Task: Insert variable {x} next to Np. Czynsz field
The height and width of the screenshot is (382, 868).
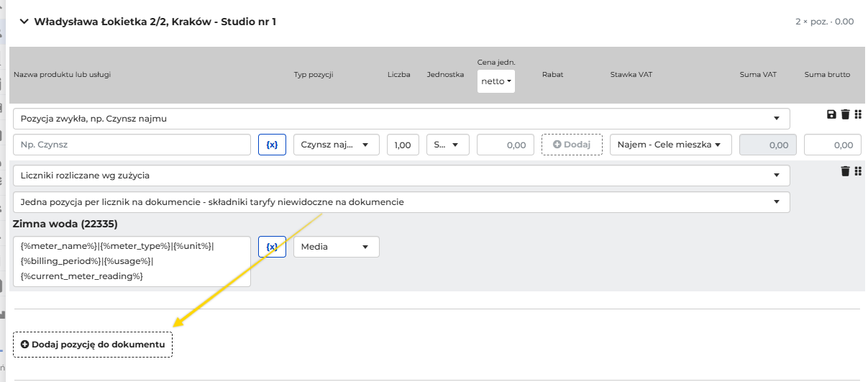Action: [272, 145]
